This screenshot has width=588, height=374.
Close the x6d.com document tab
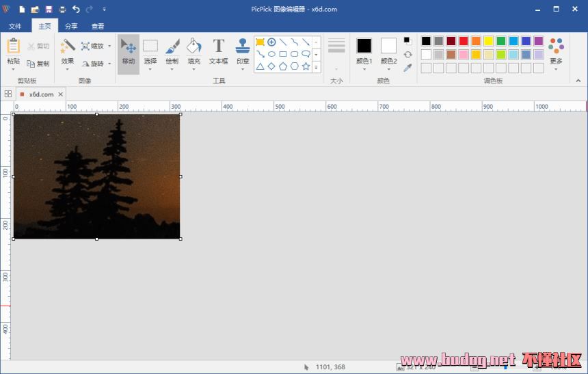click(60, 94)
